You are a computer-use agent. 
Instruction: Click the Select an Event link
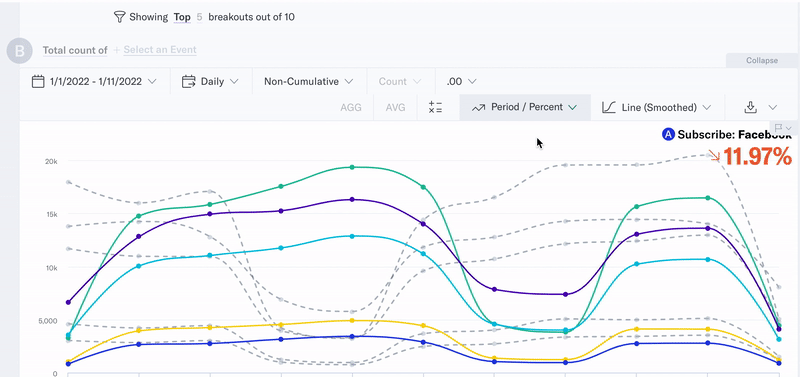coord(160,50)
